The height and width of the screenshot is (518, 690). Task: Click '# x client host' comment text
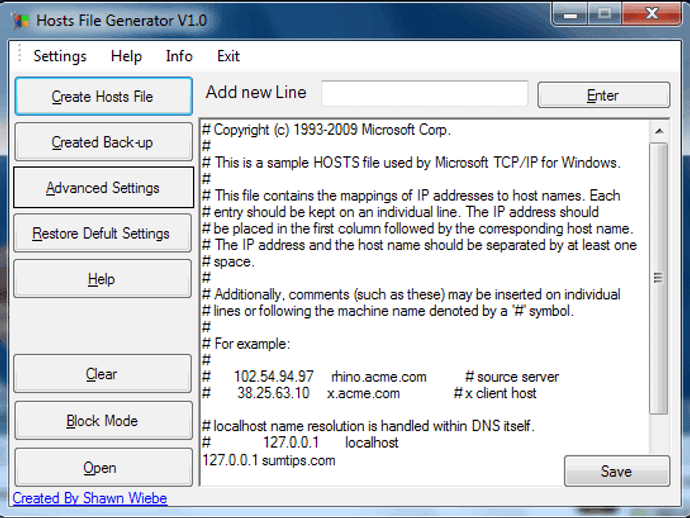tap(495, 393)
